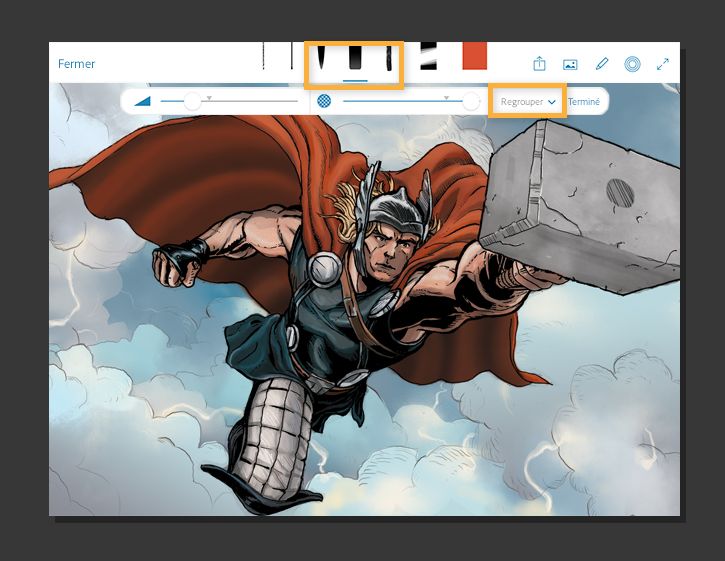Open the share export icon
Screen dimensions: 725x561
coord(540,64)
